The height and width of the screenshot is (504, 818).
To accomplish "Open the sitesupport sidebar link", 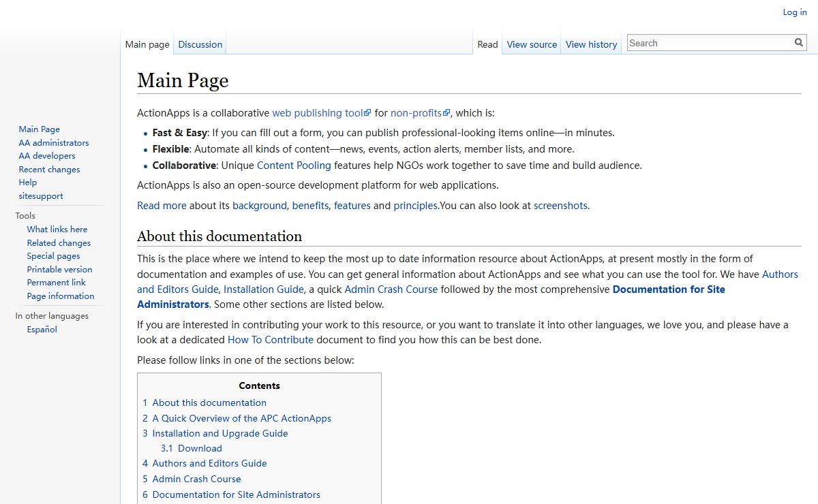I will [41, 196].
